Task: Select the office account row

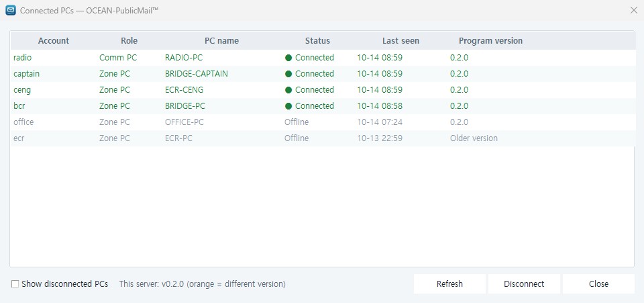Action: (323, 122)
